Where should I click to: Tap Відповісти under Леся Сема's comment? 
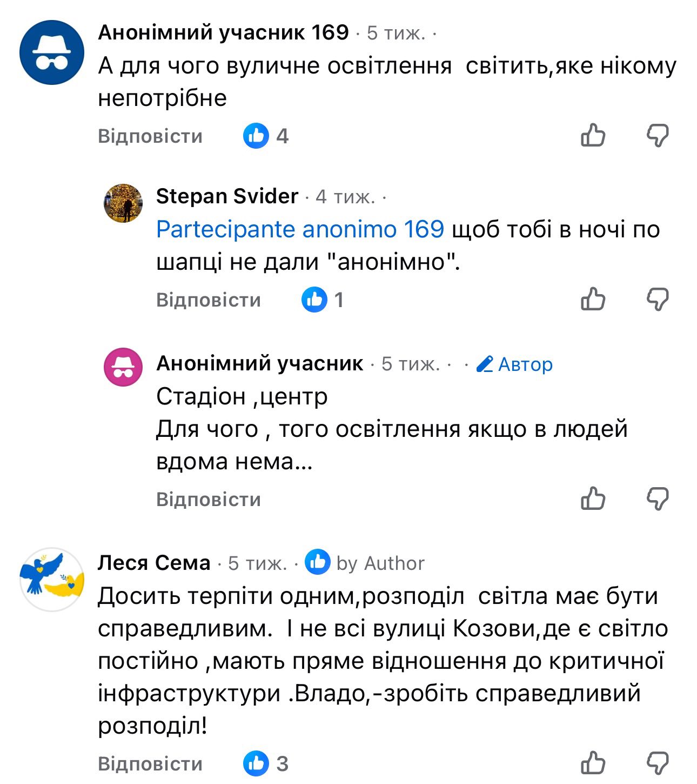pyautogui.click(x=150, y=764)
